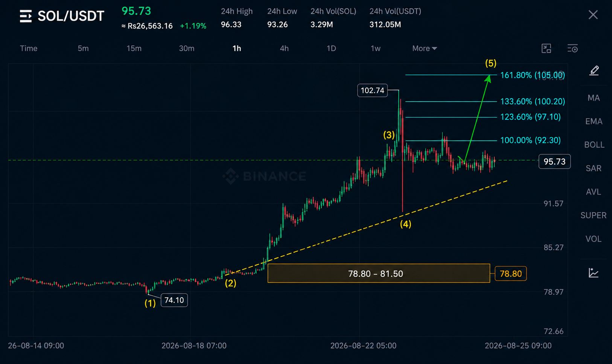Close the full-screen chart with the X
Viewport: 612px width, 364px height.
point(593,15)
